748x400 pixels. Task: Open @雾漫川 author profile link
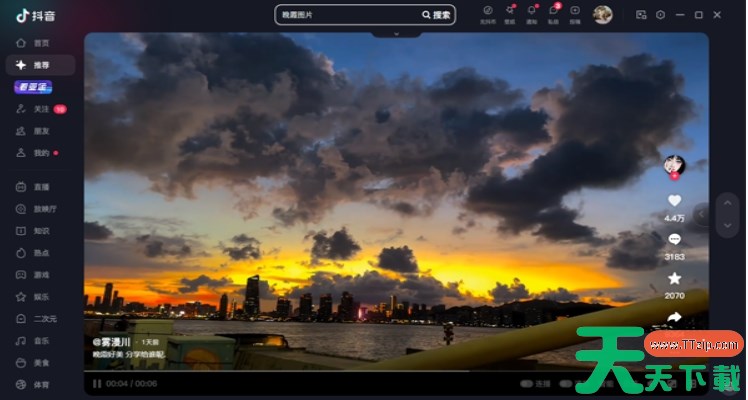click(112, 342)
